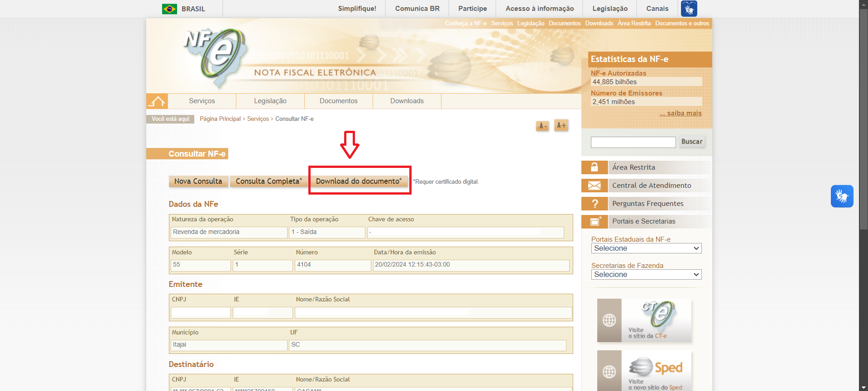This screenshot has height=391, width=868.
Task: Click Página Principal breadcrumb link
Action: point(220,119)
